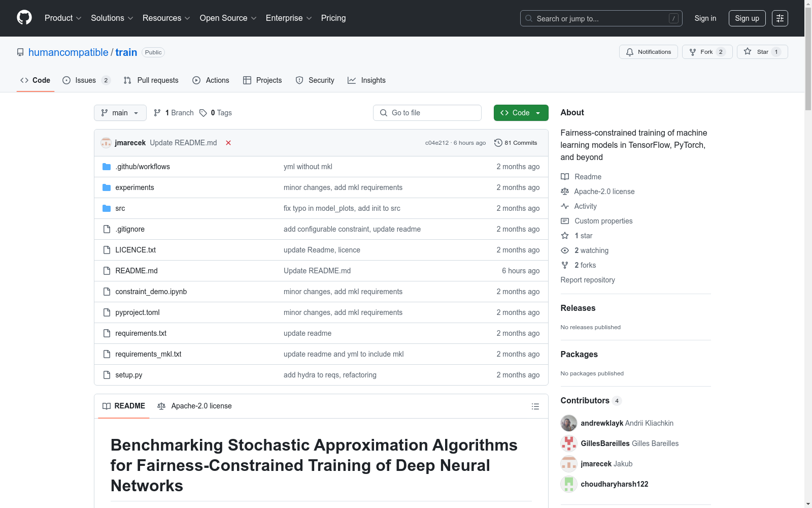Screen dimensions: 812x508
Task: Open the Packages heading link
Action: 579,354
